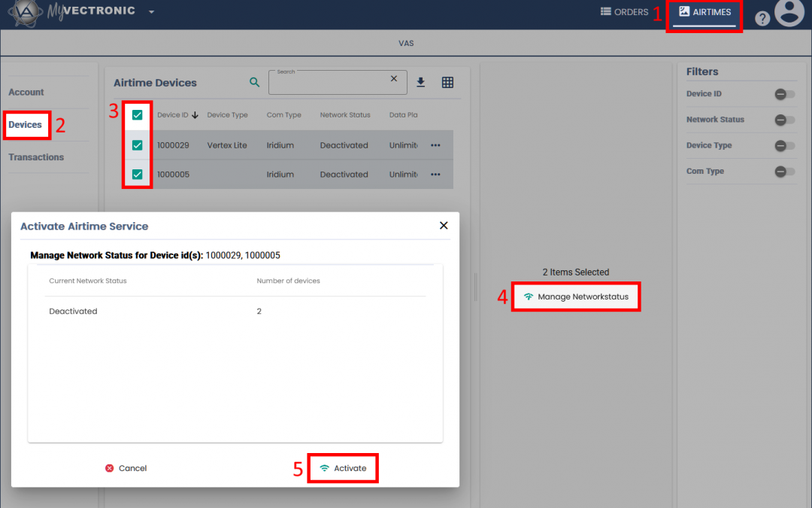Image resolution: width=812 pixels, height=508 pixels.
Task: Open the grid column view icon
Action: coord(447,83)
